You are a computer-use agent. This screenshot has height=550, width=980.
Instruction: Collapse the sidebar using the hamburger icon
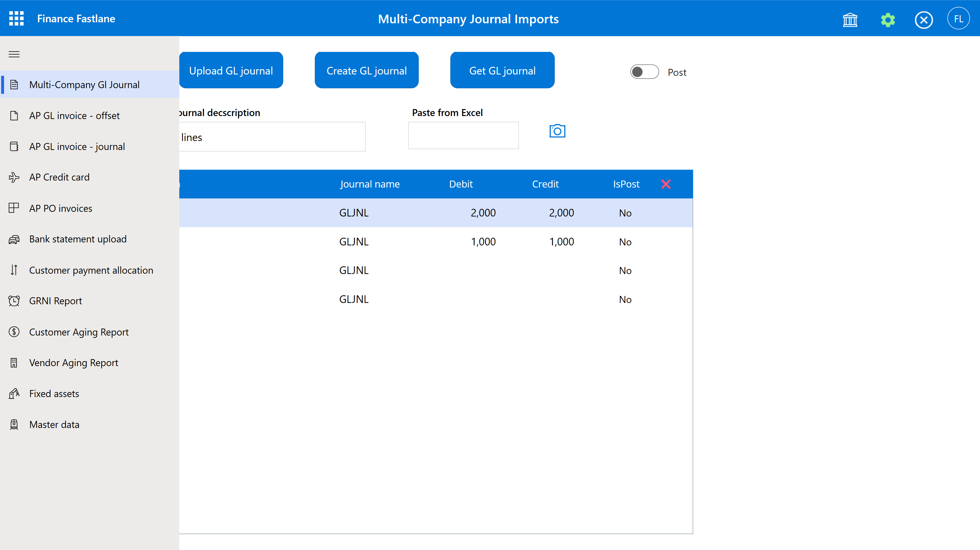[x=14, y=54]
